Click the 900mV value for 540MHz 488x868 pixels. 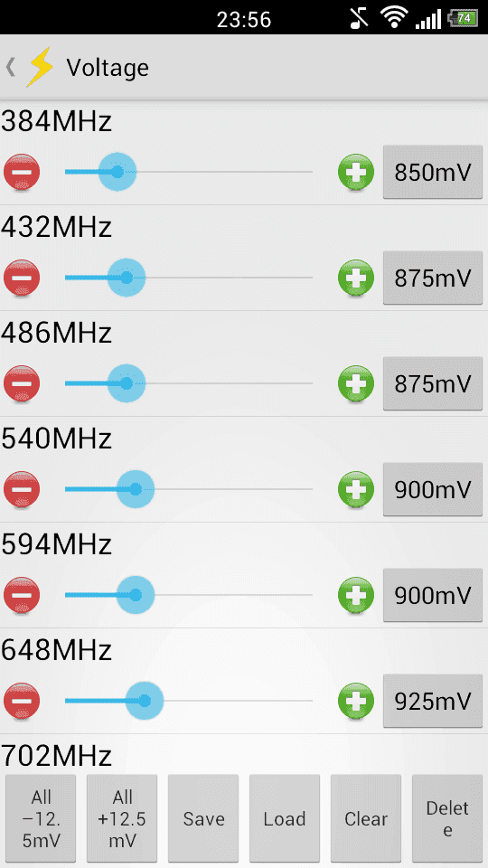(x=433, y=489)
